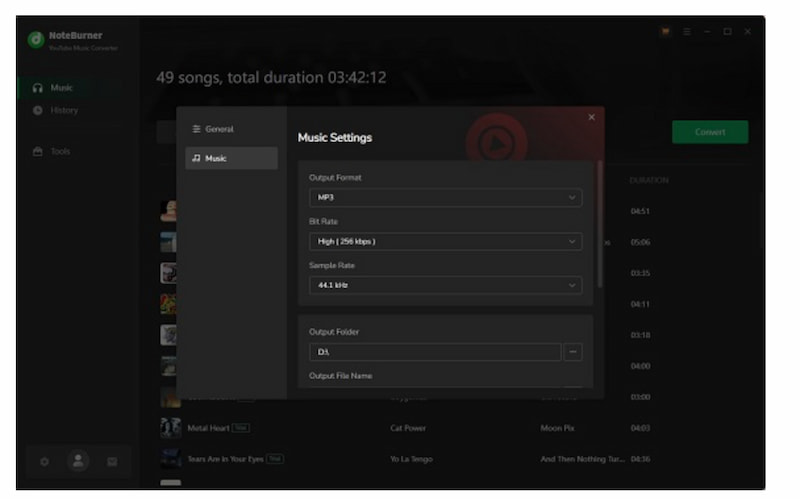Click the DURATION column header

pyautogui.click(x=648, y=180)
